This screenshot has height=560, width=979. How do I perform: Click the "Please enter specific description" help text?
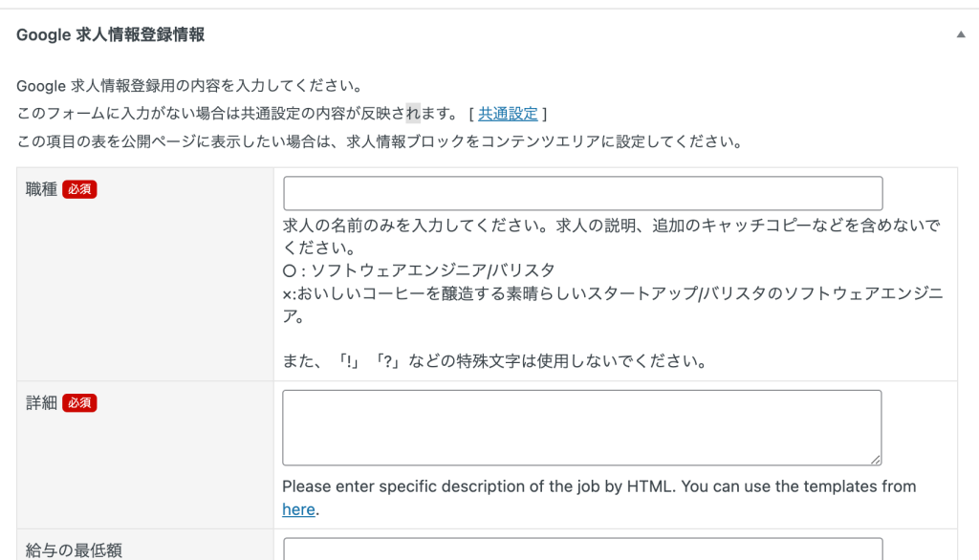click(x=599, y=498)
